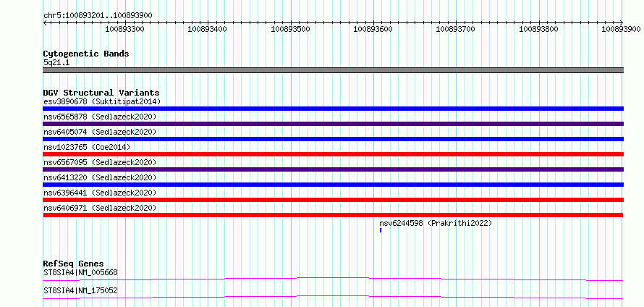The image size is (644, 307).
Task: Select the blue nsv6413220 variant bar
Action: [x=333, y=185]
